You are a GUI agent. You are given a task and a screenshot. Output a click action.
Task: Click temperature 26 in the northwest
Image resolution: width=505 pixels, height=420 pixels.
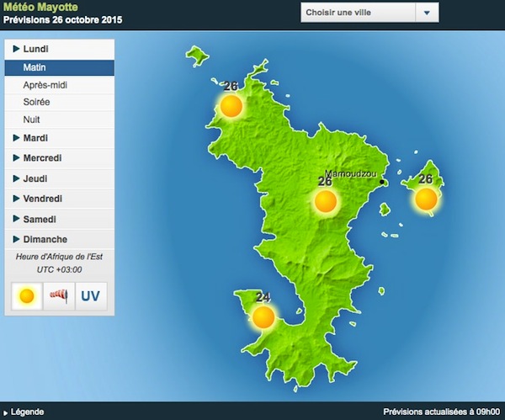(x=231, y=87)
